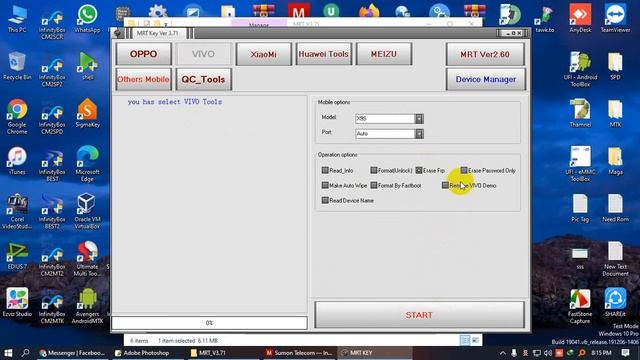Open Oracle VM VirtualBox shortcut

click(x=87, y=211)
